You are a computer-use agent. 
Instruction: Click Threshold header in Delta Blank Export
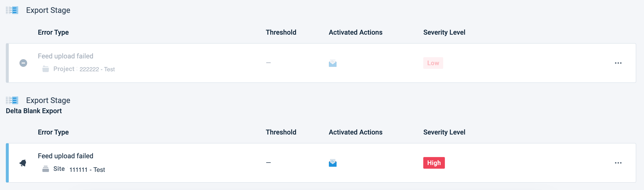pyautogui.click(x=281, y=132)
